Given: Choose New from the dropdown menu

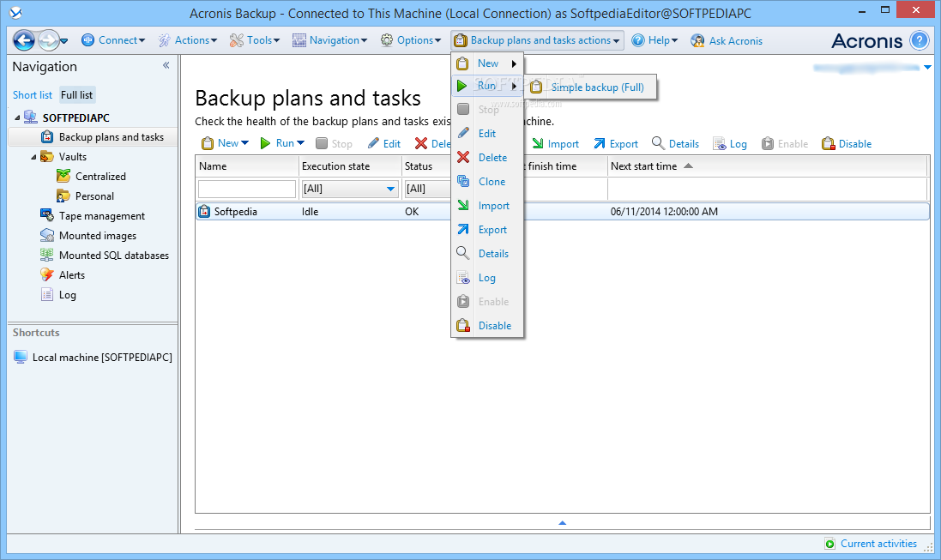Looking at the screenshot, I should click(x=487, y=63).
